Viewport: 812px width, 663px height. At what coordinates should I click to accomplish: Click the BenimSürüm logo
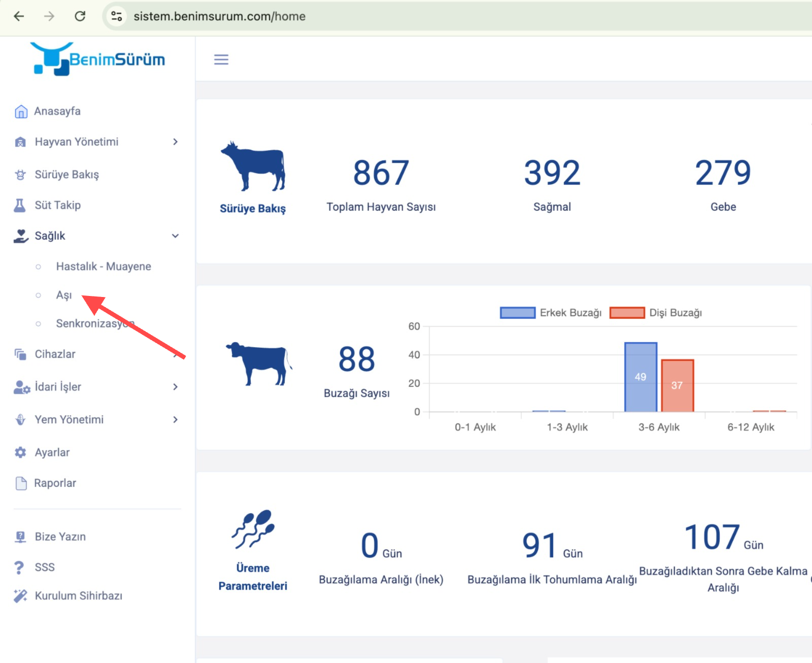[x=97, y=59]
